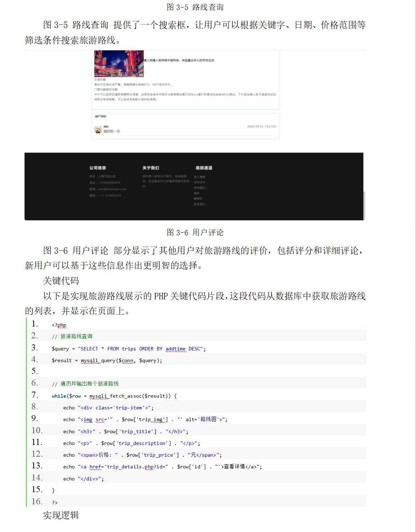Click code line number 5
The height and width of the screenshot is (532, 416).
(34, 371)
